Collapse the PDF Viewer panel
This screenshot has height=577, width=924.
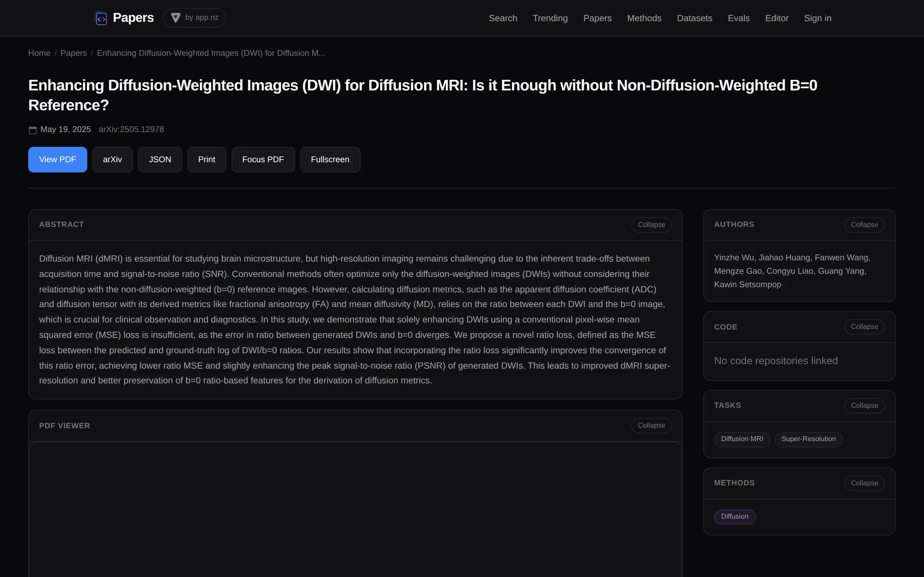click(x=651, y=425)
